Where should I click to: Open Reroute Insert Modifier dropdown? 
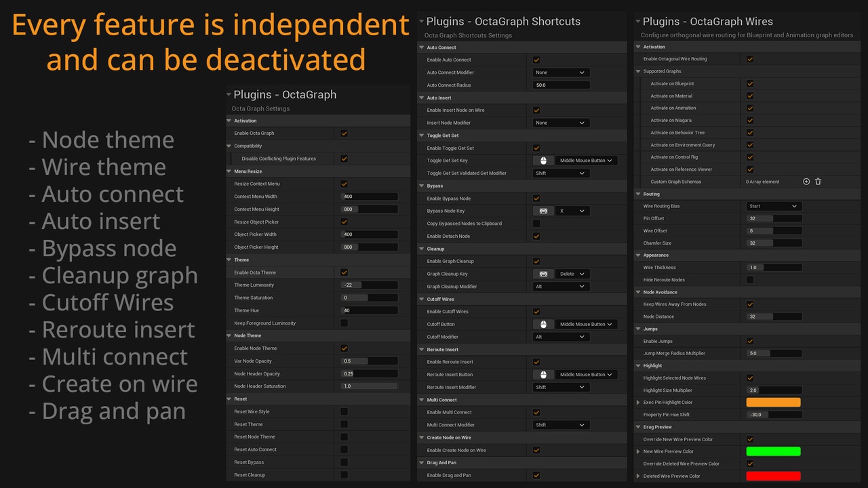(x=561, y=387)
